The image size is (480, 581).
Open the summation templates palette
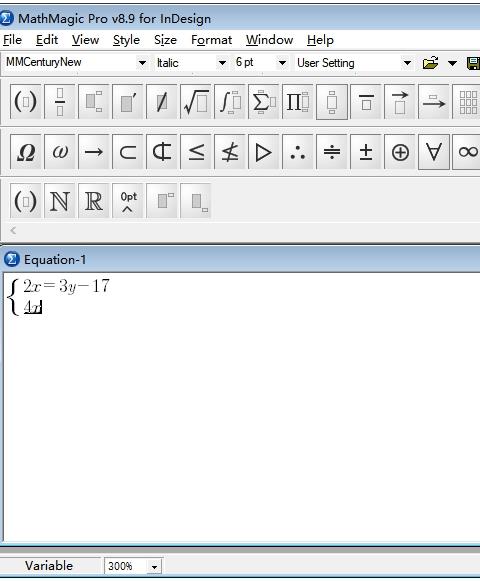click(264, 102)
